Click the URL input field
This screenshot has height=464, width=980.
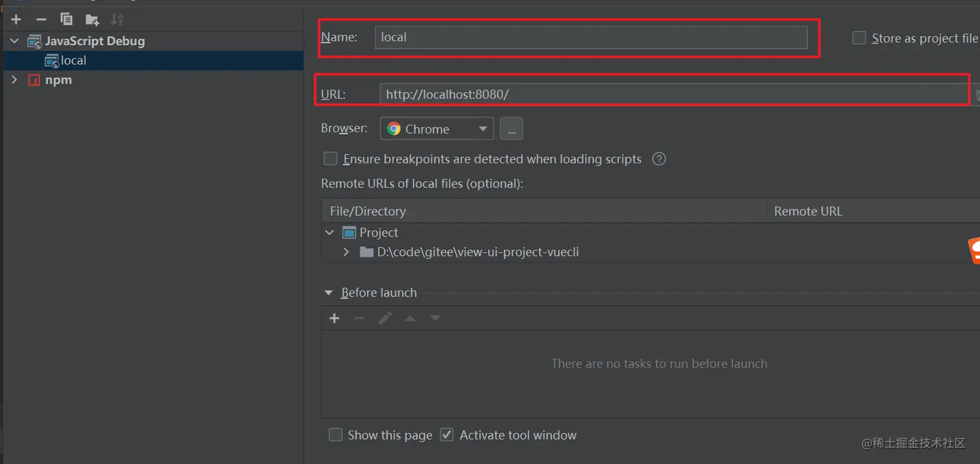[x=673, y=95]
